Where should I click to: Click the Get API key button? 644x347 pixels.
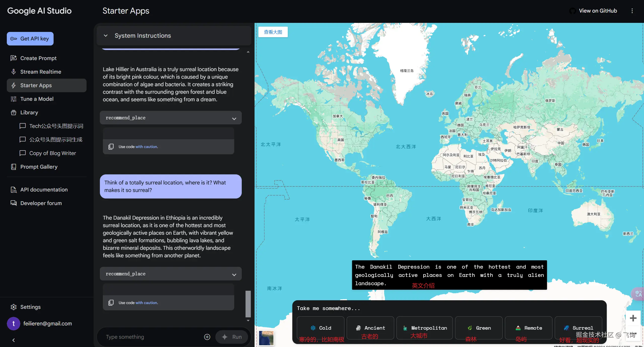coord(30,39)
